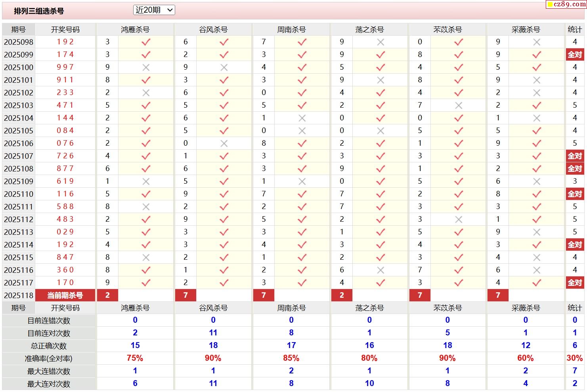Click the check mark for 芣苡杀号 in row 2025117
587x392 pixels.
tap(459, 283)
